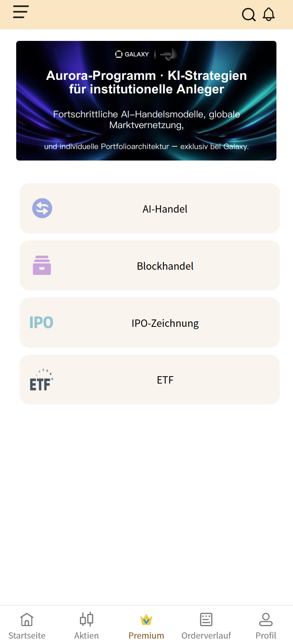
Task: Click the Galaxy logo in banner
Action: pyautogui.click(x=132, y=54)
